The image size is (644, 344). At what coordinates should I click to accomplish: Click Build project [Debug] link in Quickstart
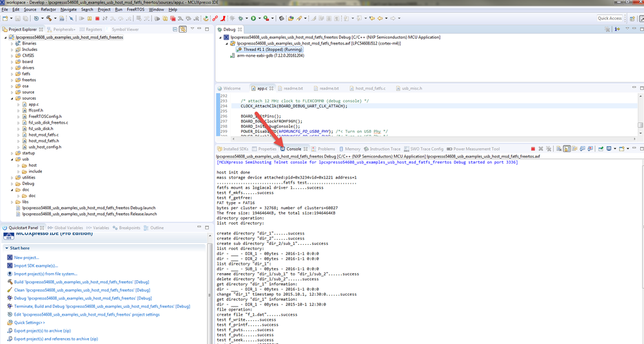[81, 282]
